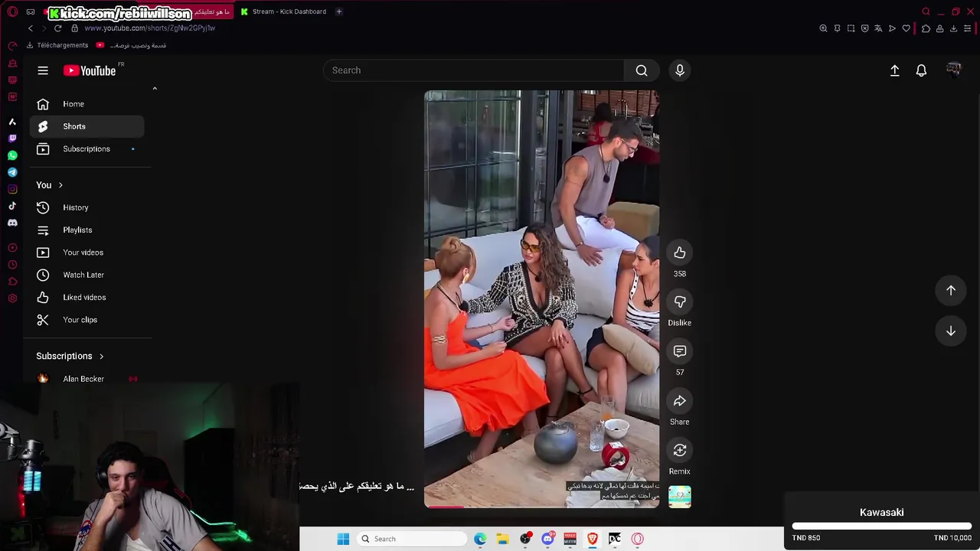Open File Explorer from the taskbar
The height and width of the screenshot is (551, 980).
click(502, 539)
